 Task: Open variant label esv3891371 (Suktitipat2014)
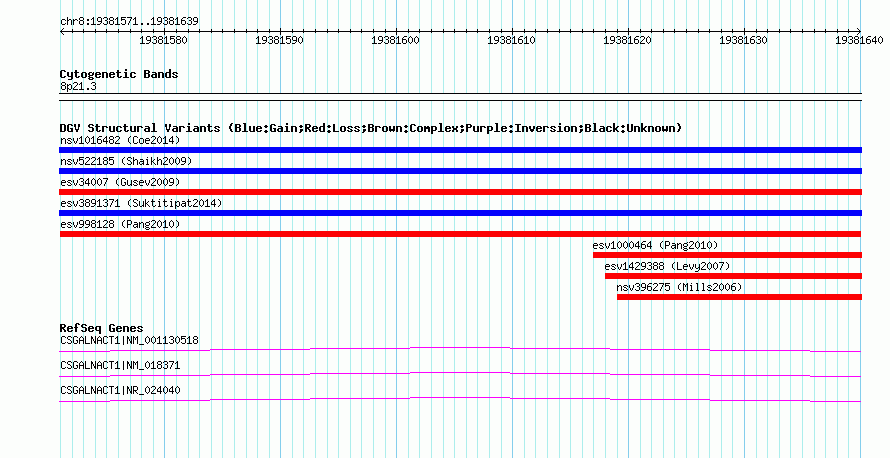pos(141,203)
